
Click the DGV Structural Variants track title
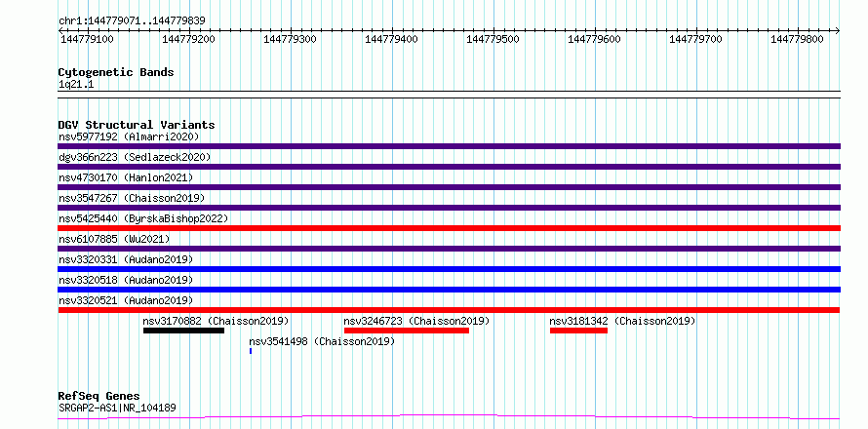(x=137, y=125)
